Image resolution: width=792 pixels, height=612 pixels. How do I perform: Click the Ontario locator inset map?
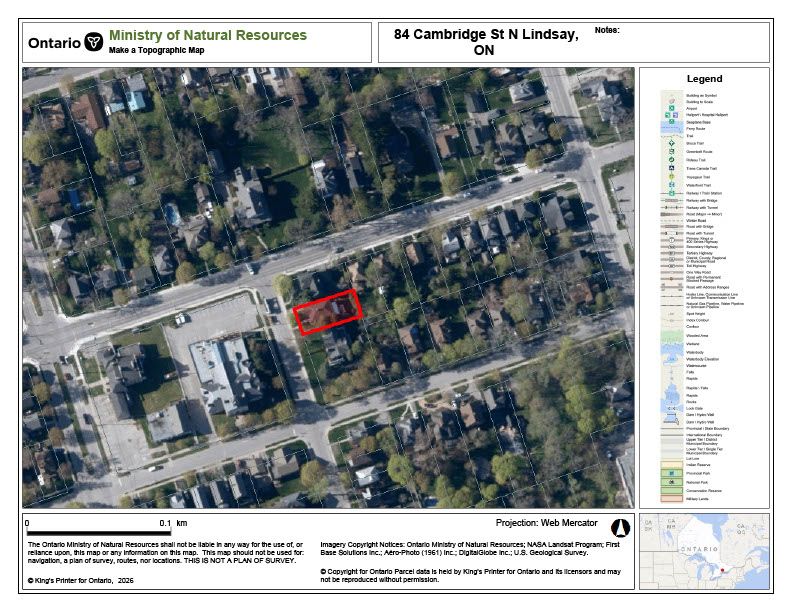pos(704,553)
